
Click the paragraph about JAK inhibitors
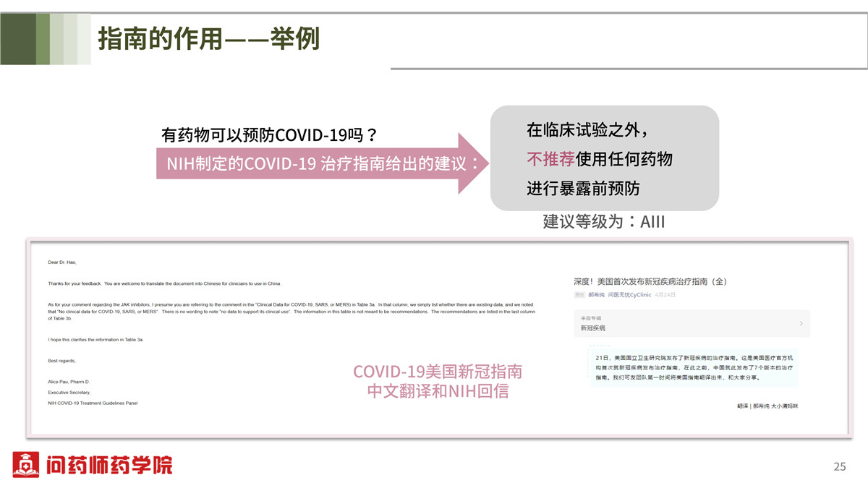click(292, 312)
